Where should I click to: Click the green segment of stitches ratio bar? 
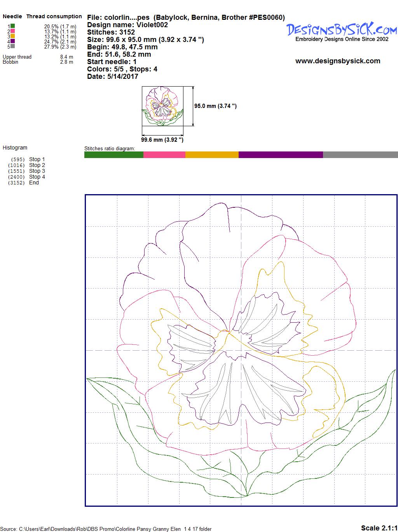[113, 155]
